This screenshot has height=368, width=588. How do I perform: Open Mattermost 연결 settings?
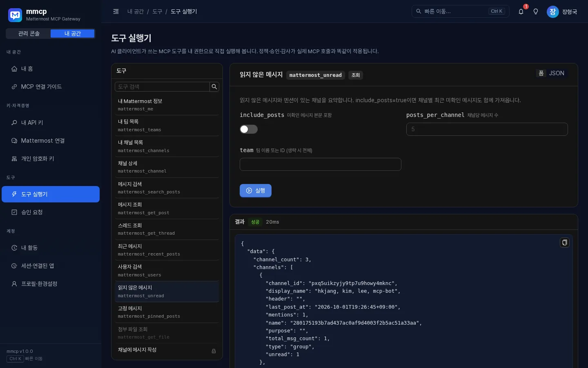click(51, 141)
